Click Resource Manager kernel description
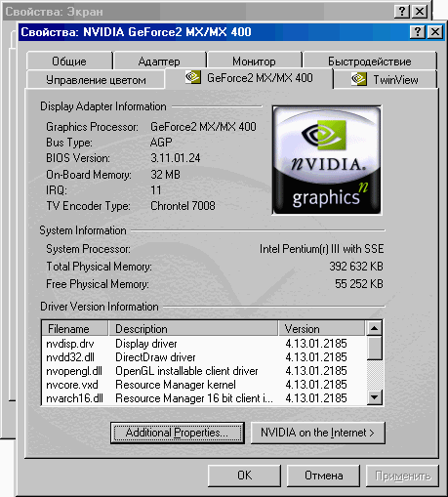This screenshot has height=497, width=448. click(x=176, y=385)
